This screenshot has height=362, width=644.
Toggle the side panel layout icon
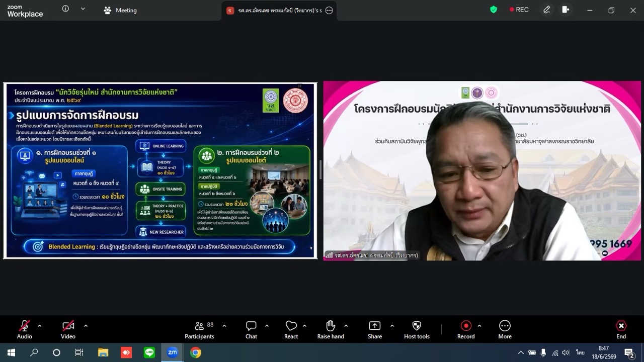tap(566, 10)
